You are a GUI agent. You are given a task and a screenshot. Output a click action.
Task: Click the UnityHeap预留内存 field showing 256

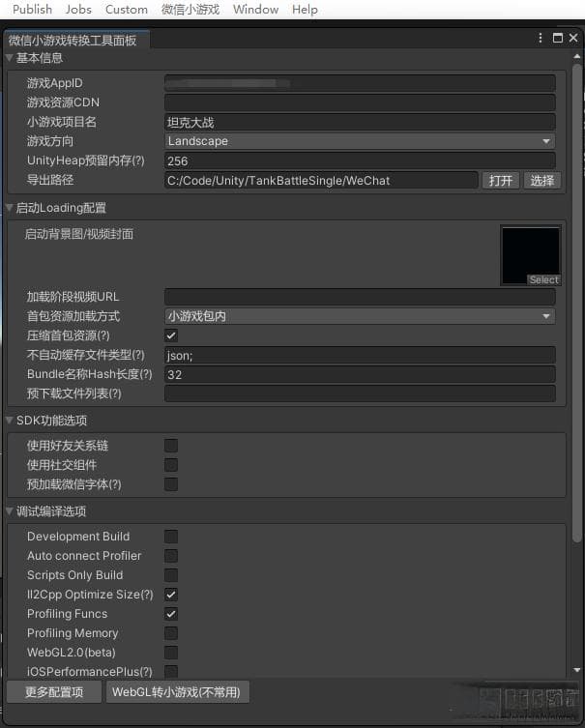(360, 160)
